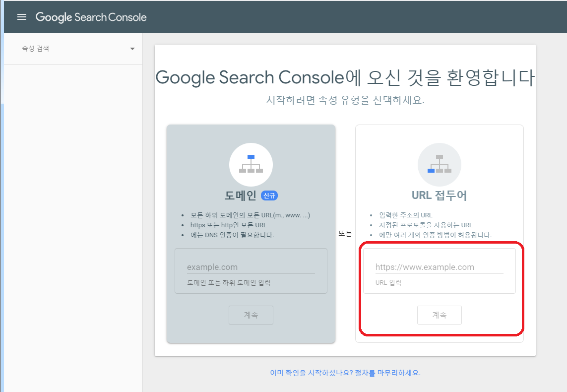Click text 입력한 주소의 URL

[406, 215]
